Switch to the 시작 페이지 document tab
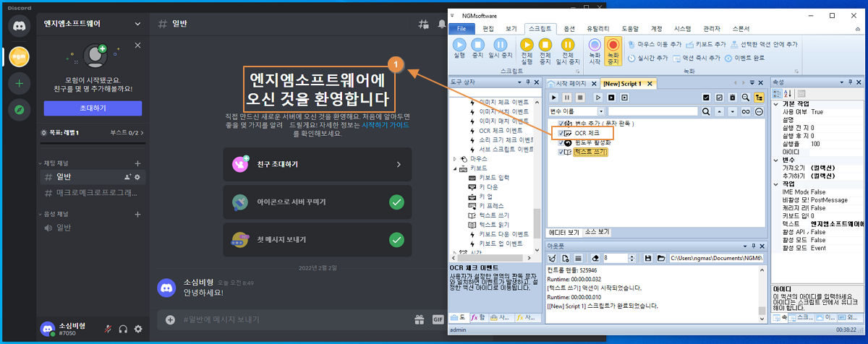The height and width of the screenshot is (344, 868). (x=571, y=84)
